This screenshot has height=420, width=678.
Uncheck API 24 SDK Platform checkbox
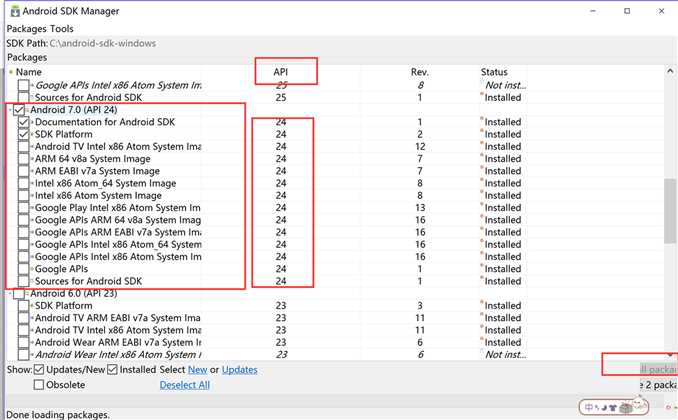[24, 135]
